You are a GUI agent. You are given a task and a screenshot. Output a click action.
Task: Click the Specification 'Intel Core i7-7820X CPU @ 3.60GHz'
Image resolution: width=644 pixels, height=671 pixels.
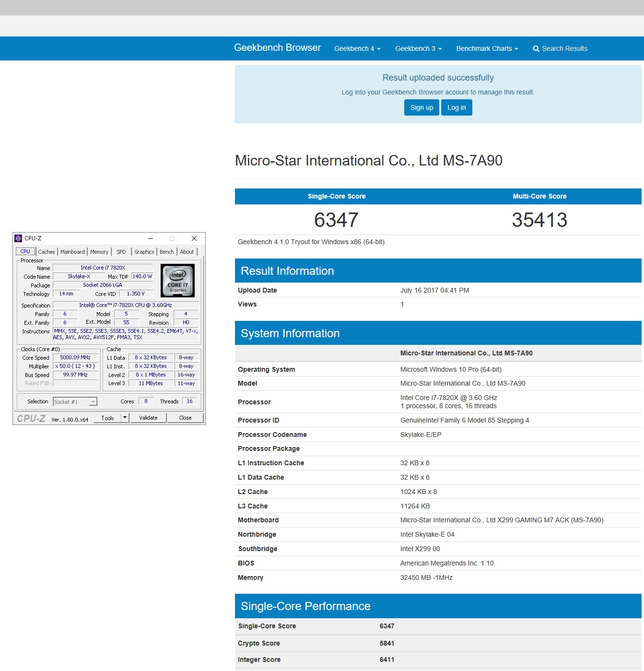click(126, 305)
